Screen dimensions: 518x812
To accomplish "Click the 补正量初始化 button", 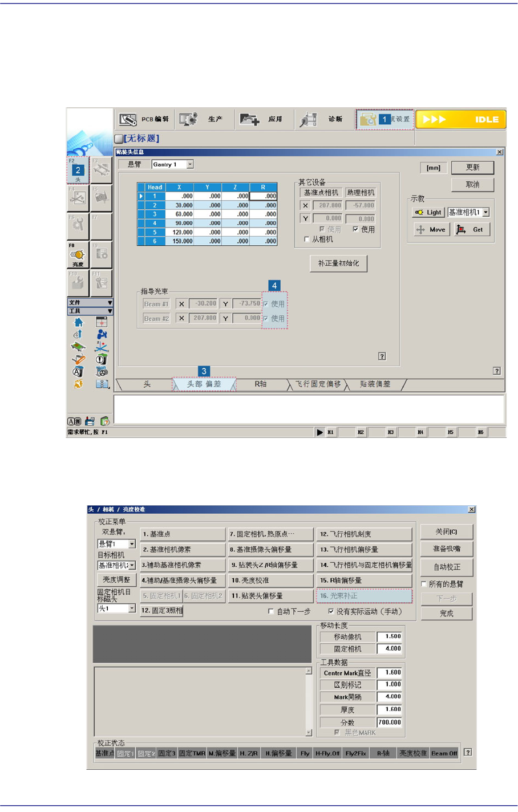I will [338, 263].
